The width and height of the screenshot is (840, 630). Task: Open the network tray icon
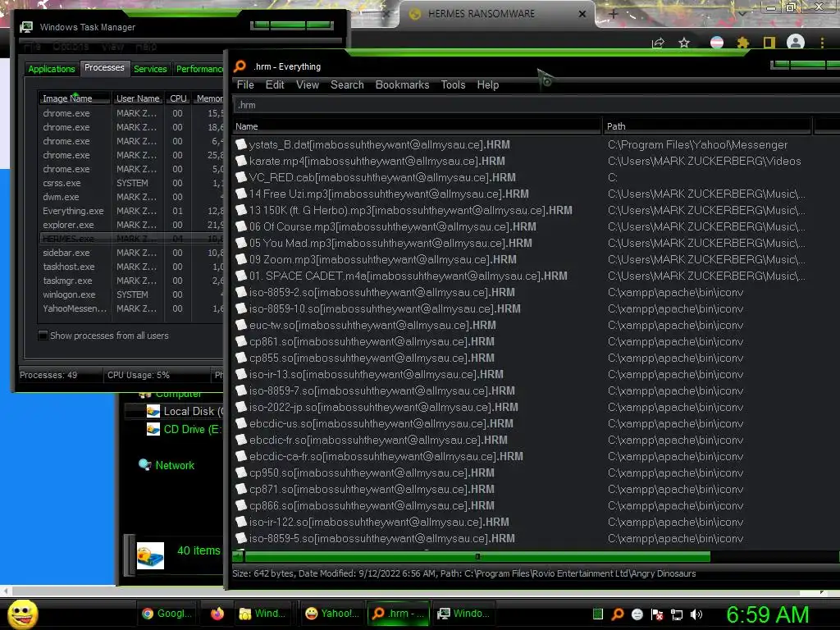pos(677,614)
